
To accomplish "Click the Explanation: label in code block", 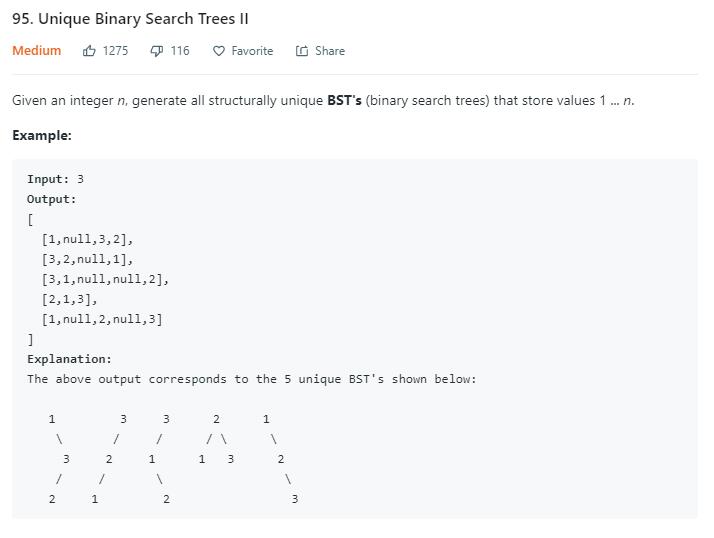I will (70, 359).
